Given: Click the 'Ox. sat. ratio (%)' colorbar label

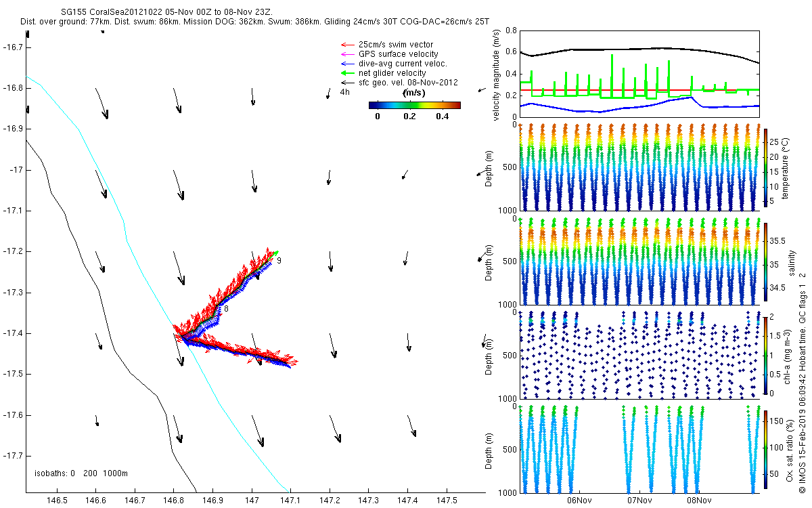Looking at the screenshot, I should [790, 450].
